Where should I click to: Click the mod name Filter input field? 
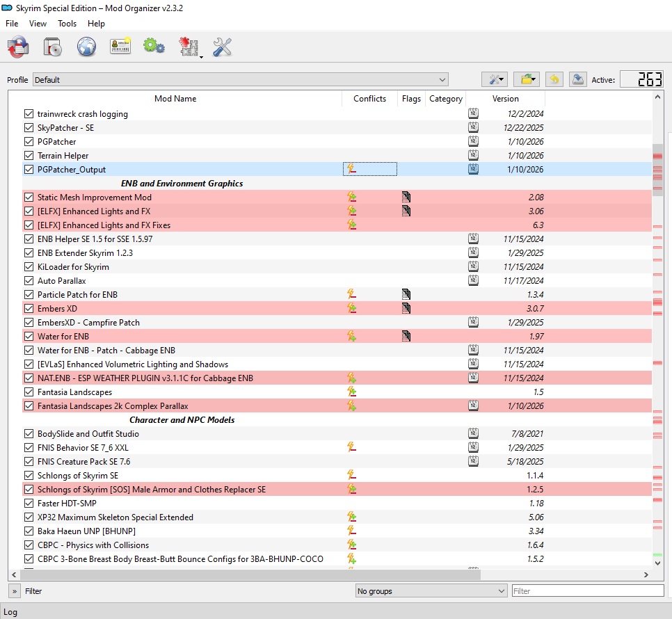588,591
